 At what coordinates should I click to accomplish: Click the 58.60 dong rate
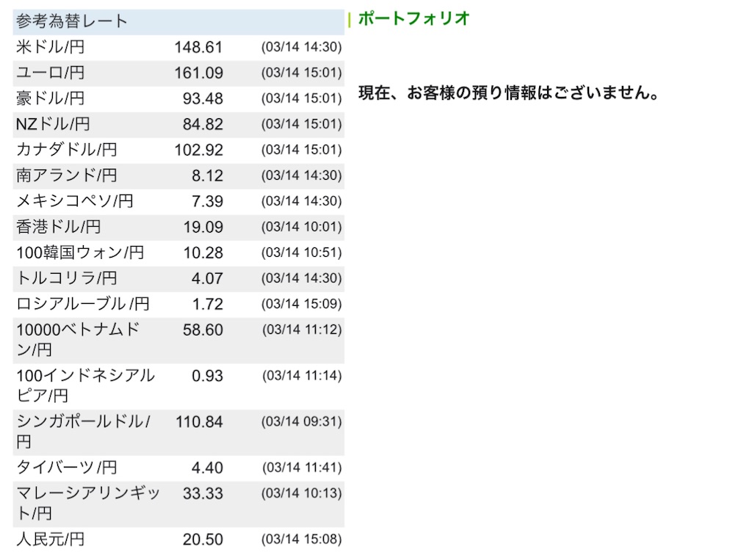coord(203,330)
